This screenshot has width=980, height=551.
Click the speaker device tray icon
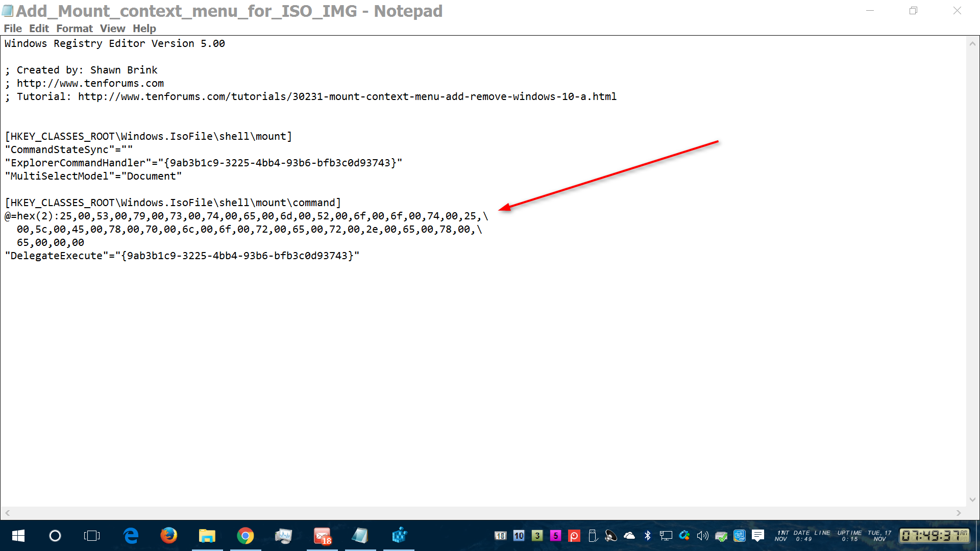(611, 536)
